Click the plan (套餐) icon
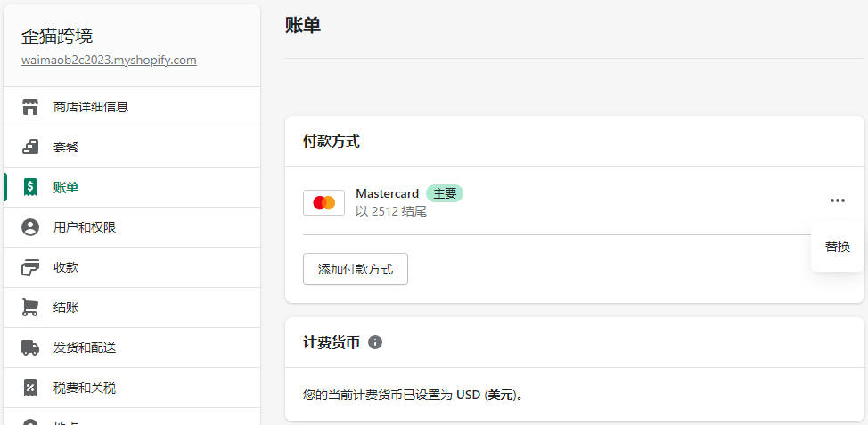 pyautogui.click(x=30, y=147)
